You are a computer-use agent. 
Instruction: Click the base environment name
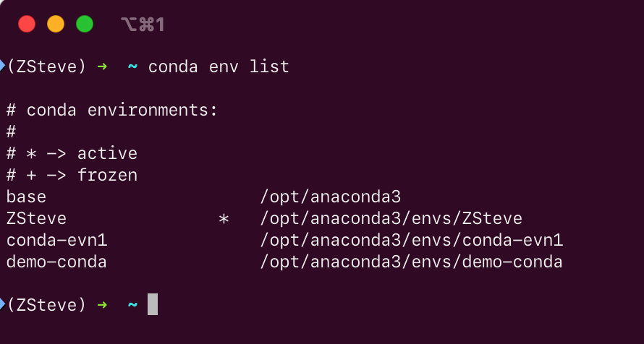[x=26, y=197]
